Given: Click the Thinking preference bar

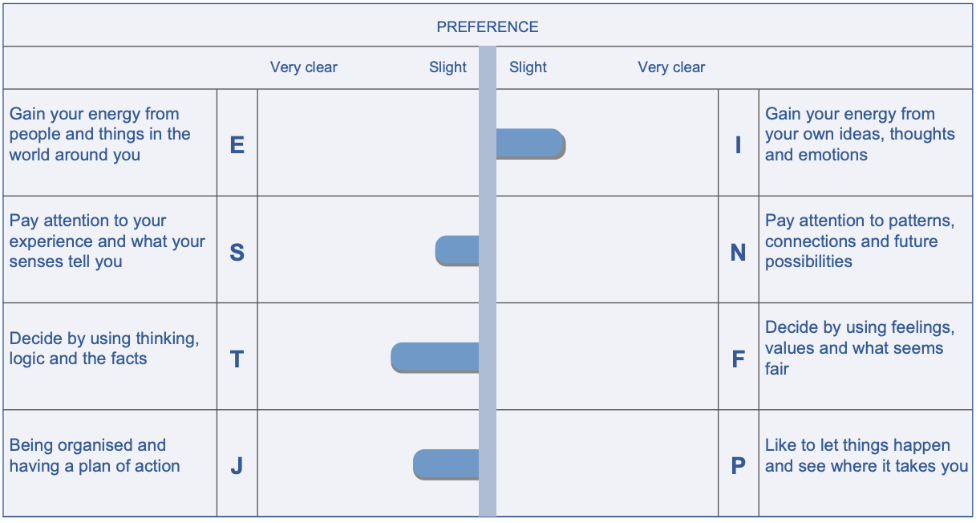Looking at the screenshot, I should [x=435, y=357].
